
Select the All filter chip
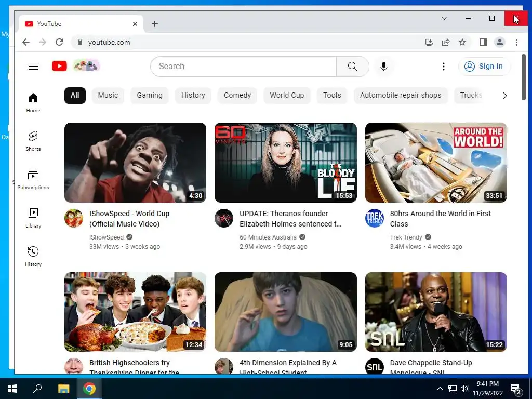(x=75, y=96)
